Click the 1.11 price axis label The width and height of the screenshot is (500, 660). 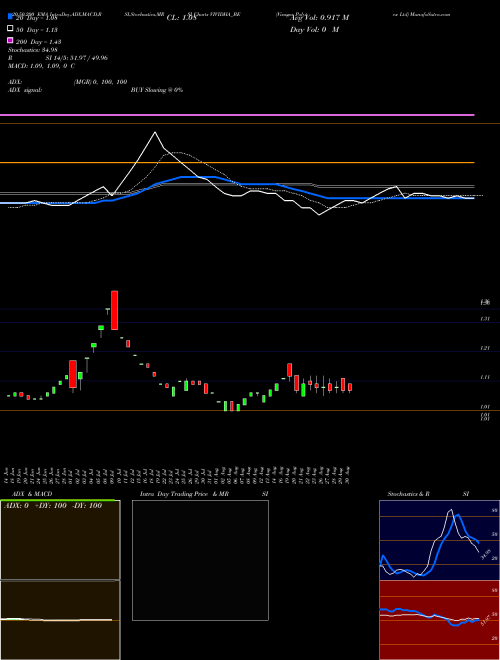pos(485,377)
